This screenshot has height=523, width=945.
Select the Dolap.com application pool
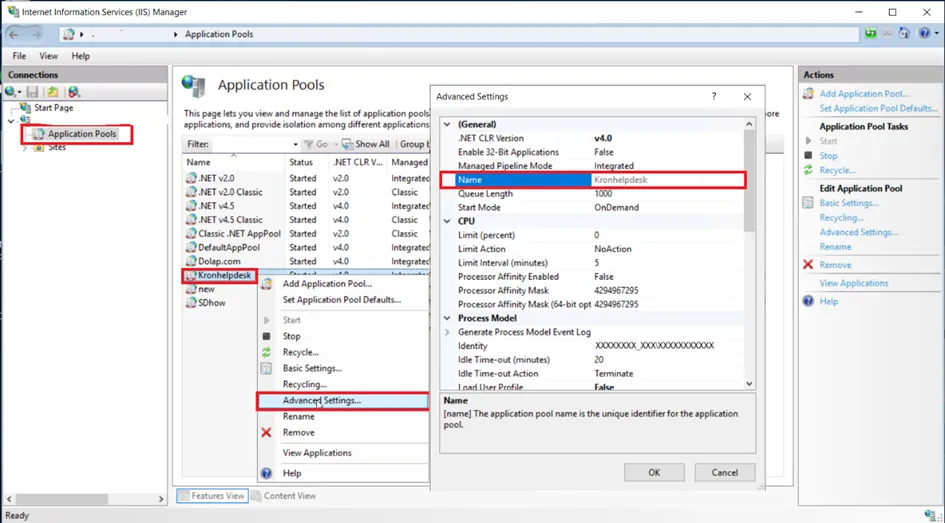point(219,262)
